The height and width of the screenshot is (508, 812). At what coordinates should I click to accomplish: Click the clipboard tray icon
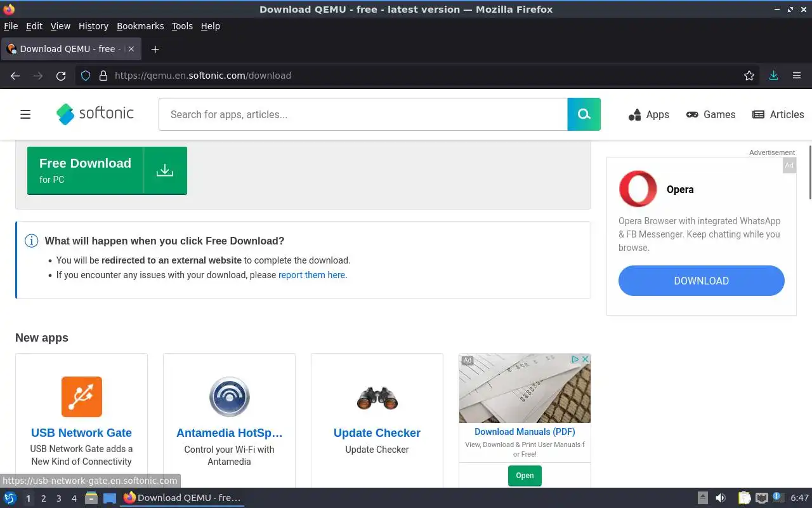click(x=745, y=498)
